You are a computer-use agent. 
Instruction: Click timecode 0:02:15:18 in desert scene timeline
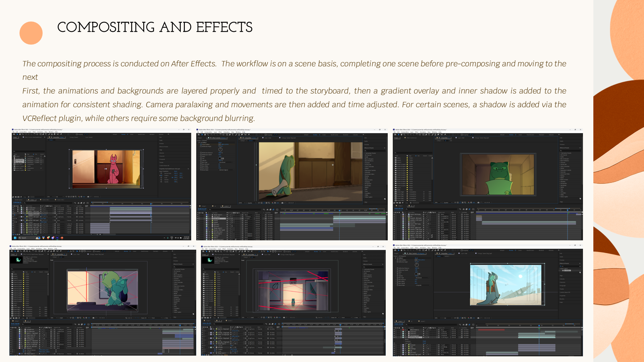pos(399,324)
